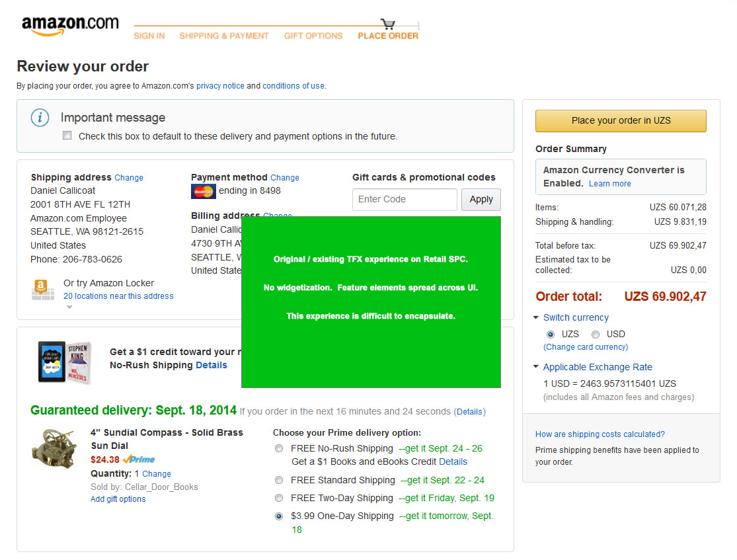Click the shopping cart progress icon

[388, 24]
